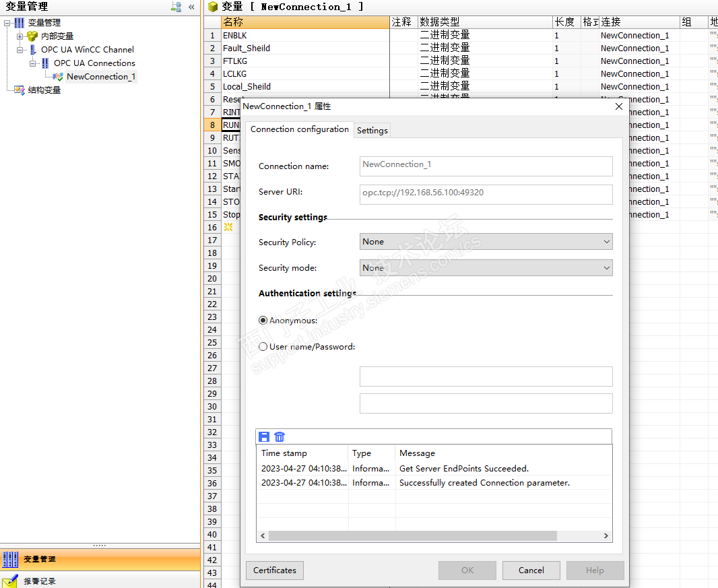Click the 长度 column header
718x588 pixels.
coord(567,22)
